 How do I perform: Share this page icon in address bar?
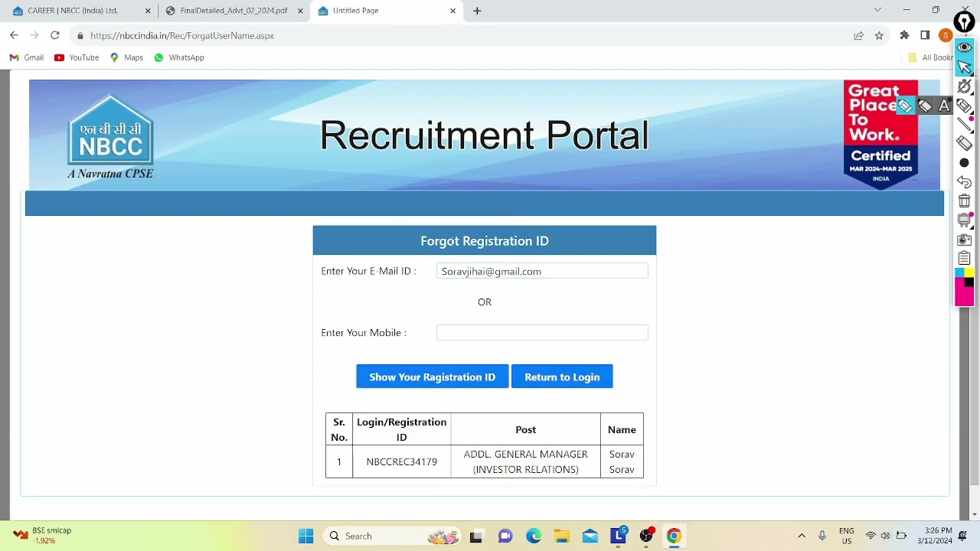pos(859,35)
